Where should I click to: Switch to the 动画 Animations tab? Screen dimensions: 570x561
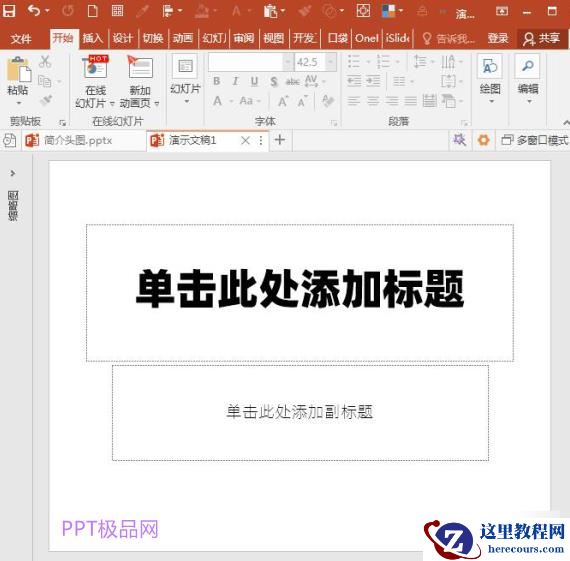tap(183, 38)
